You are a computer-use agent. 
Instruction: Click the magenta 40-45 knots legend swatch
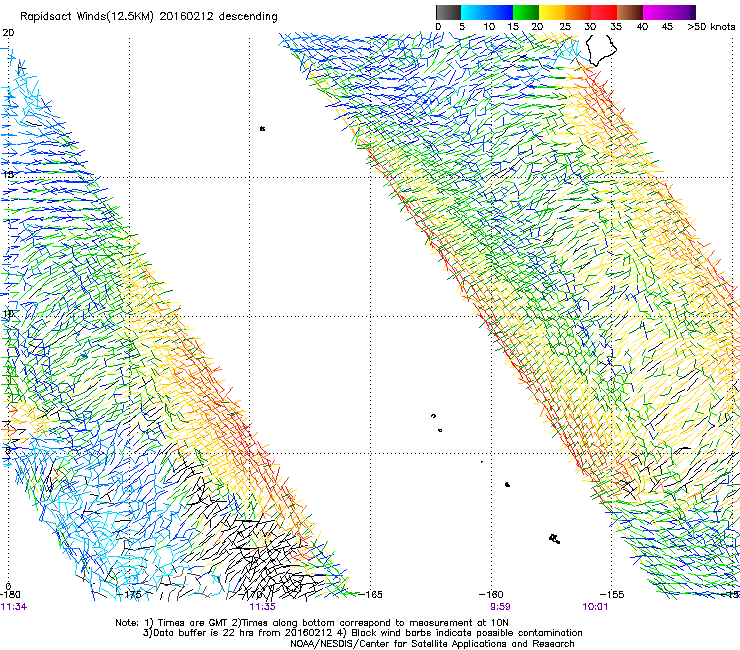tap(656, 12)
